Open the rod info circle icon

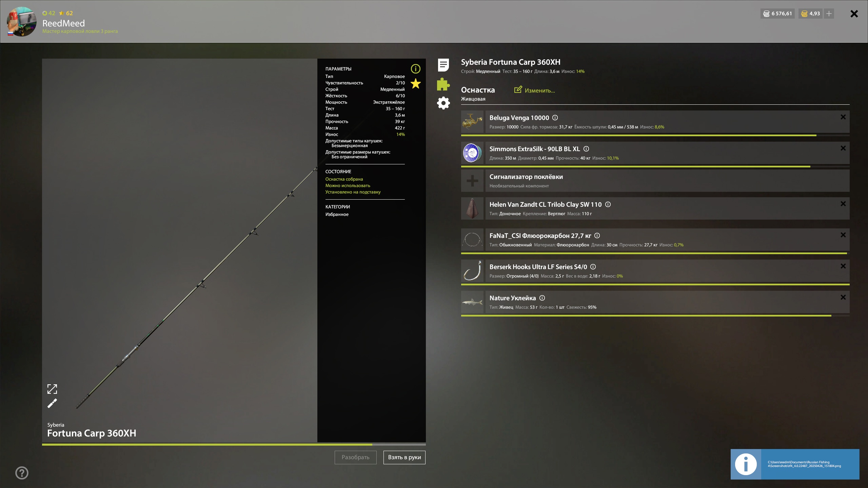tap(415, 69)
